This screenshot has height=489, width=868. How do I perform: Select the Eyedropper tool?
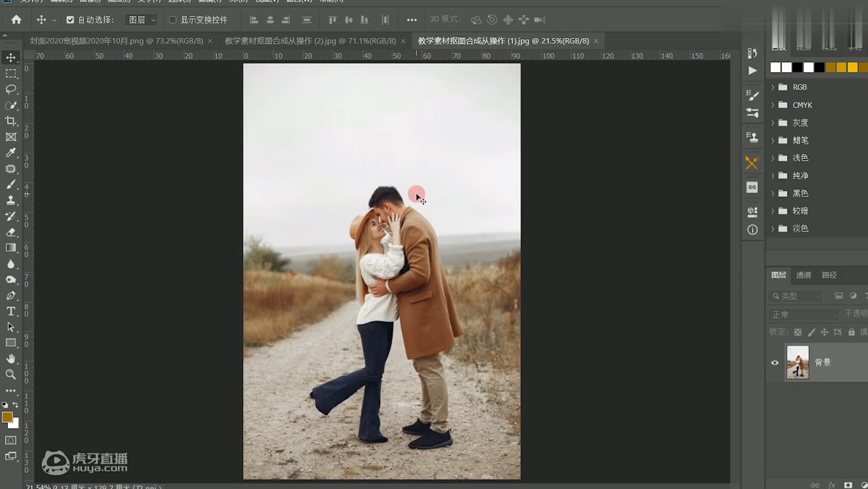click(x=10, y=153)
